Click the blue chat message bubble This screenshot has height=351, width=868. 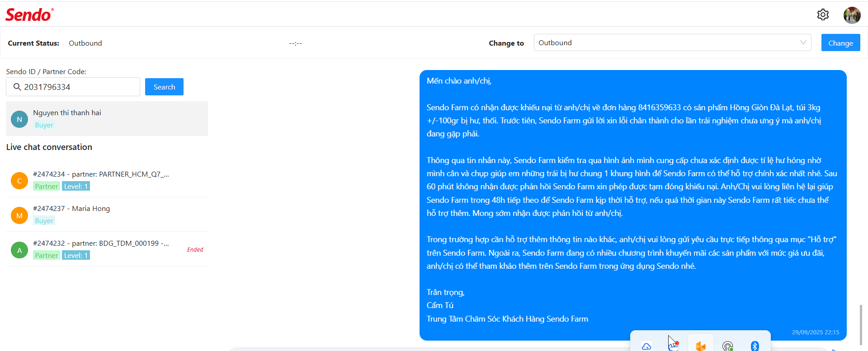pyautogui.click(x=633, y=205)
